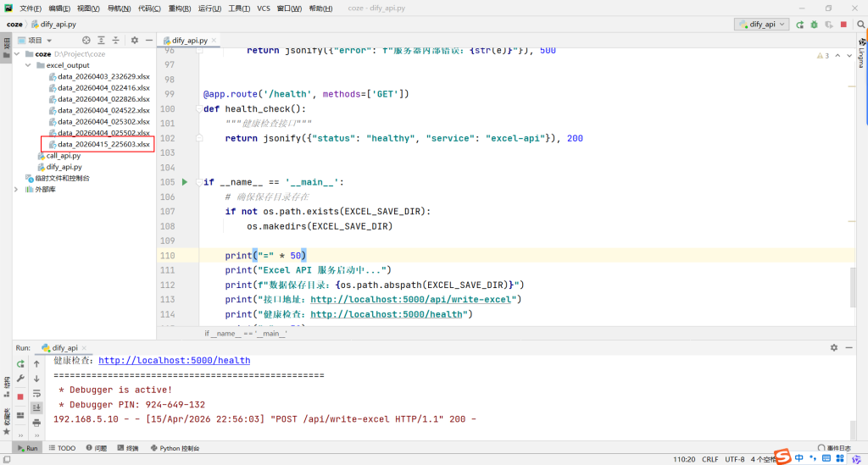Rerun dify_api from the top toolbar
Screen dimensions: 868x465
pos(799,25)
